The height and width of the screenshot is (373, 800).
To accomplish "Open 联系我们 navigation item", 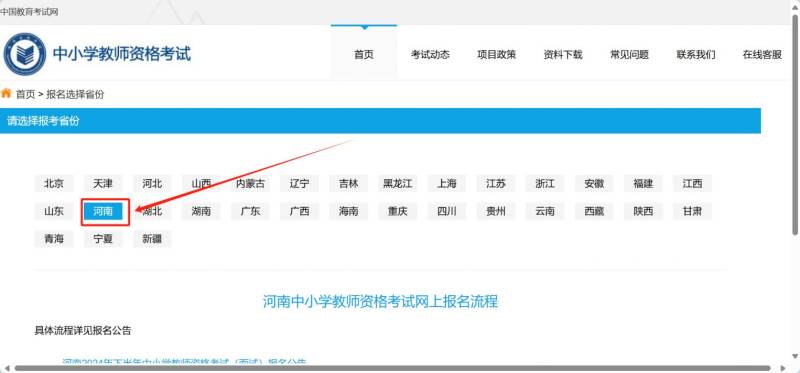I will [696, 55].
